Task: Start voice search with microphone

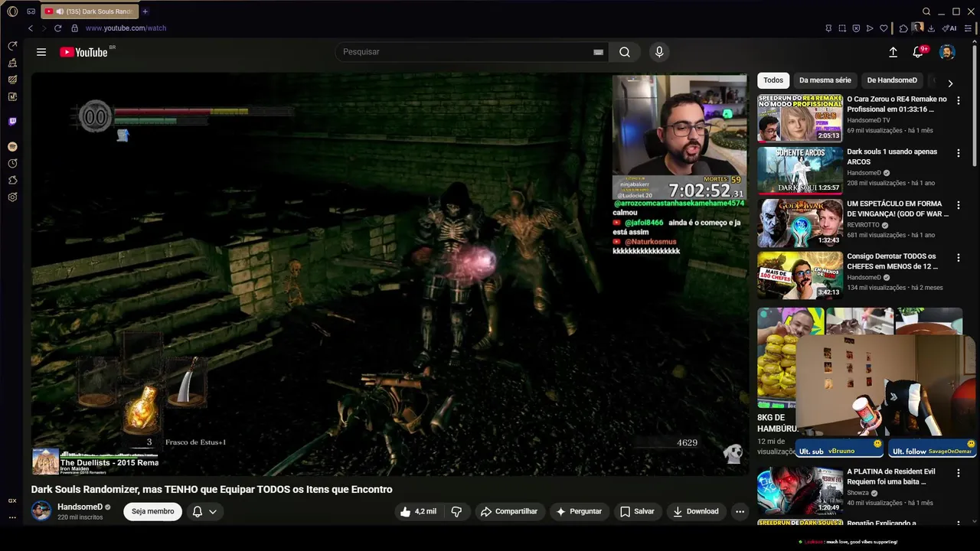Action: click(659, 52)
